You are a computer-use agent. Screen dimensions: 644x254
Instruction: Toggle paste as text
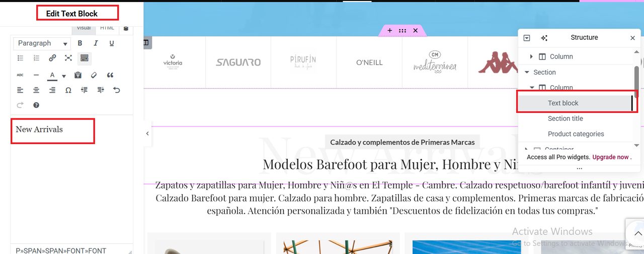click(77, 75)
